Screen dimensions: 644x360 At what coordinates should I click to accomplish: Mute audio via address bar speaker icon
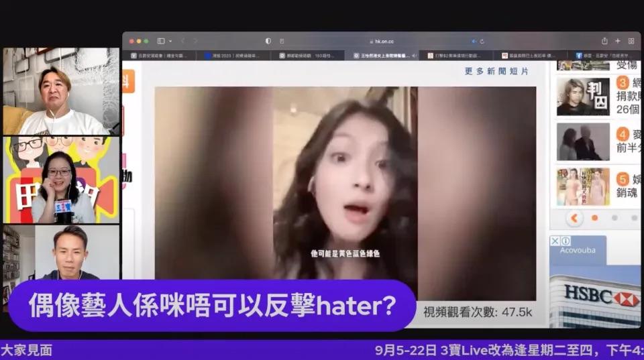(474, 41)
